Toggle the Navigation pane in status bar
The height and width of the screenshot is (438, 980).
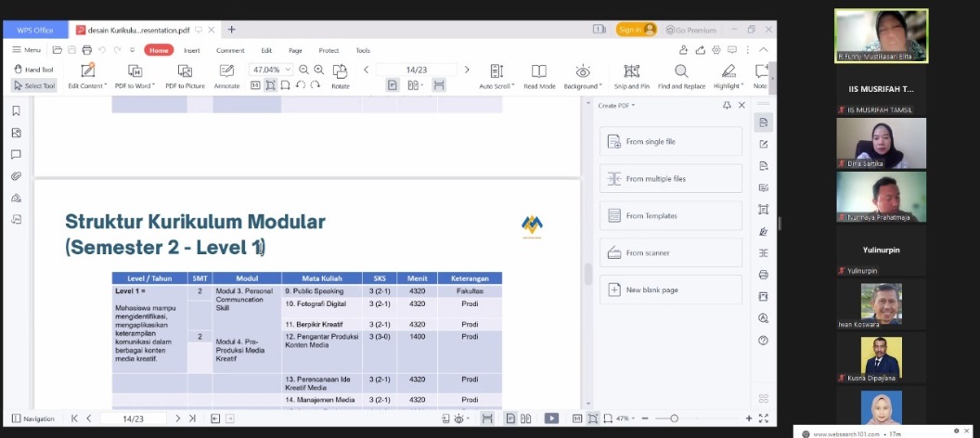[33, 419]
